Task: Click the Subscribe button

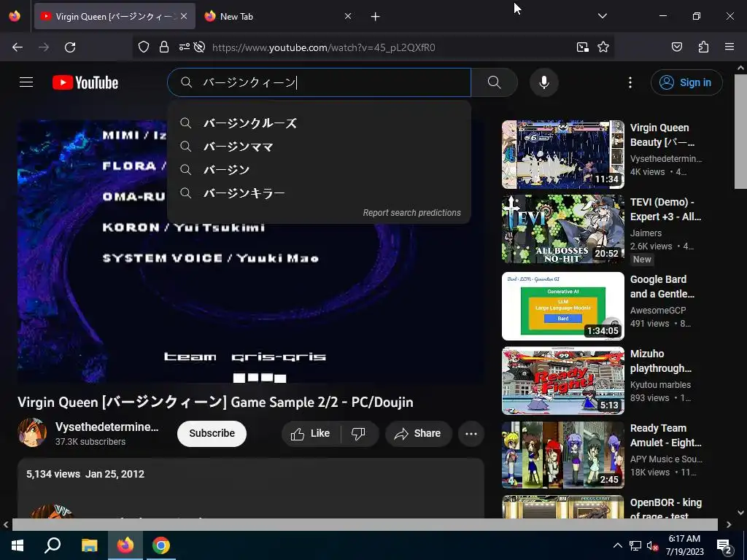Action: (x=212, y=433)
